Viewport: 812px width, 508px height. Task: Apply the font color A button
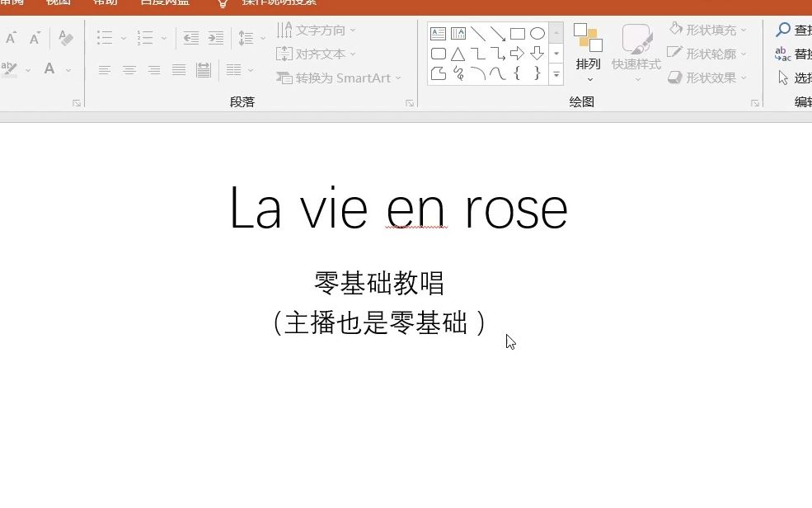49,69
